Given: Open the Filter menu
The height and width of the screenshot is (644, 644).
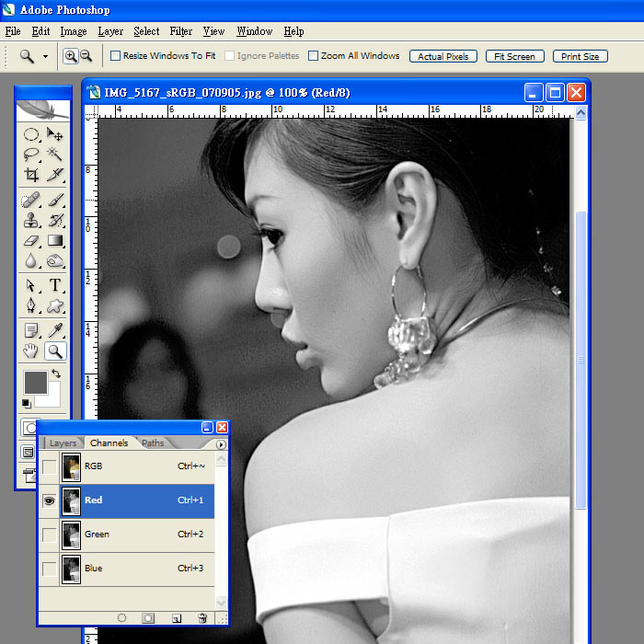Looking at the screenshot, I should tap(181, 31).
